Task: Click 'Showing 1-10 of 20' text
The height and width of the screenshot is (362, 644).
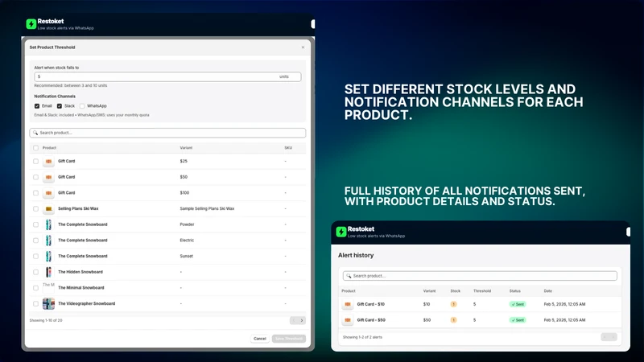Action: [46, 320]
